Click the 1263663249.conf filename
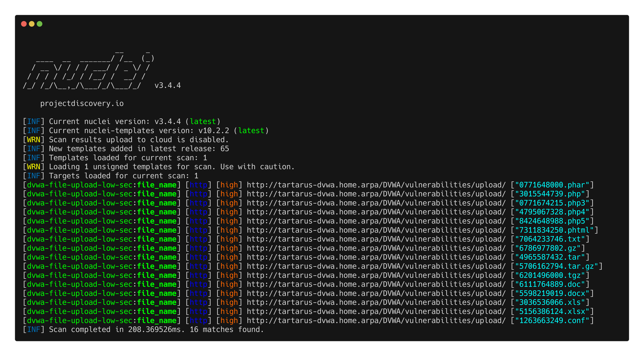This screenshot has width=644, height=356. pos(552,321)
